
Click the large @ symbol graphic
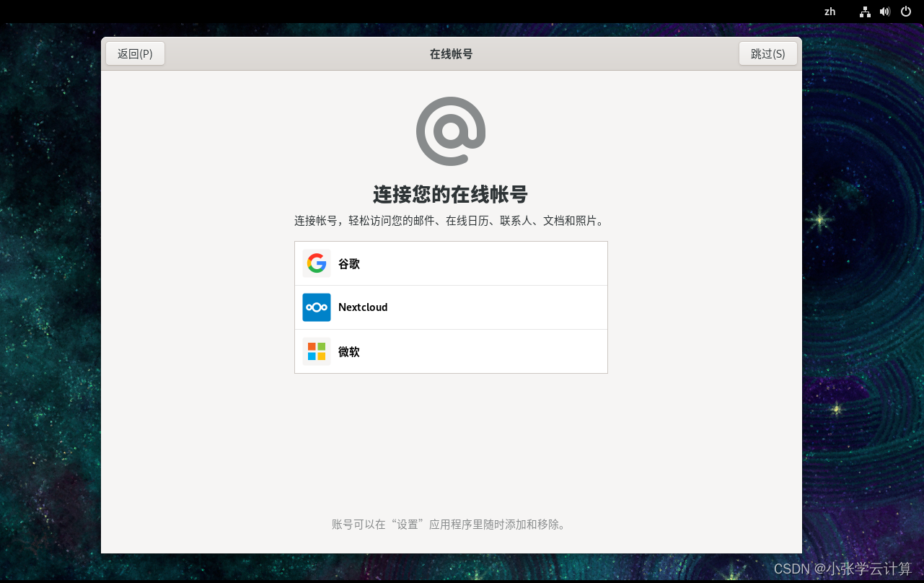(450, 131)
